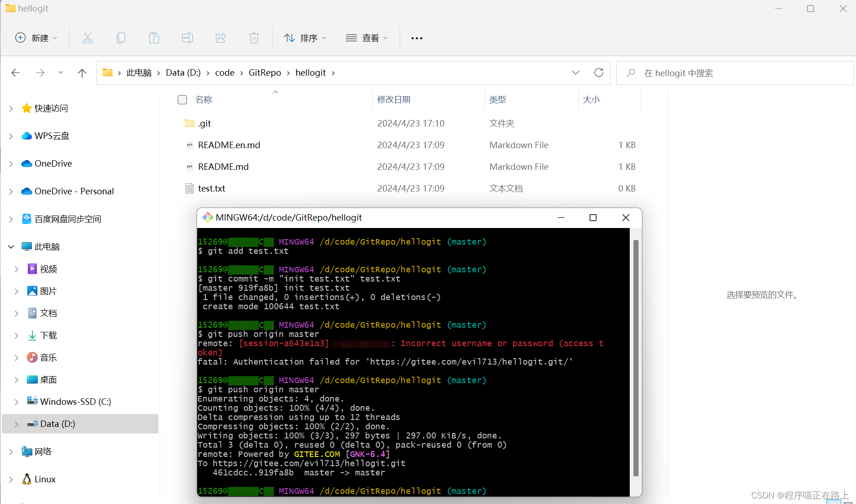The width and height of the screenshot is (856, 504).
Task: Expand the 网络 tree node
Action: 11,452
